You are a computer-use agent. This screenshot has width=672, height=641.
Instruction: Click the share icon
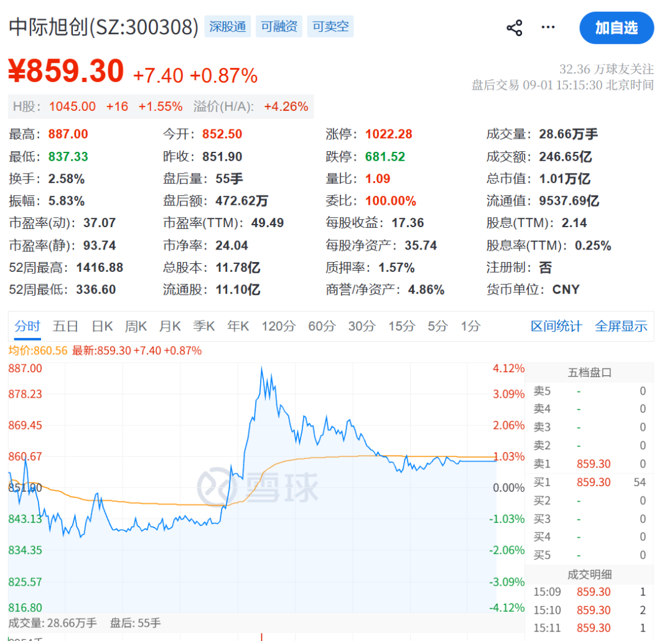(x=515, y=28)
